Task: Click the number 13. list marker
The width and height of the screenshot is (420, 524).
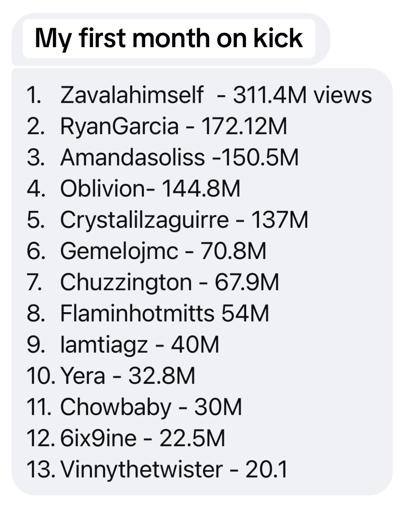Action: (x=41, y=469)
